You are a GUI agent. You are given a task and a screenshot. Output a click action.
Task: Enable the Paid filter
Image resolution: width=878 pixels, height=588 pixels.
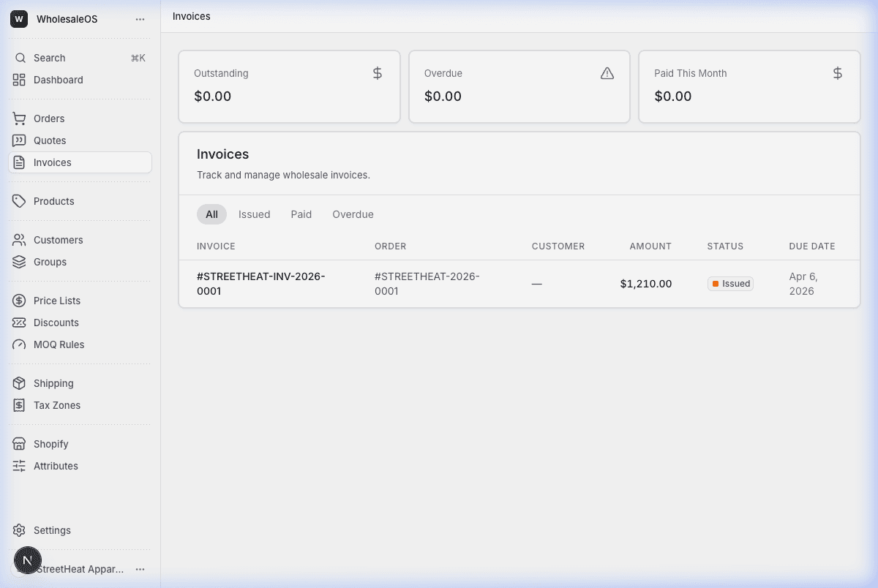pyautogui.click(x=301, y=214)
